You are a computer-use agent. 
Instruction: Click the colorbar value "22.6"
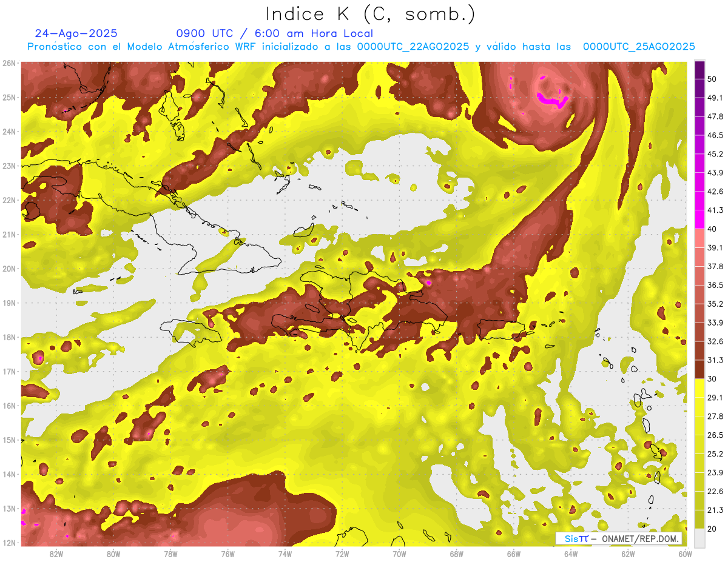tap(715, 492)
